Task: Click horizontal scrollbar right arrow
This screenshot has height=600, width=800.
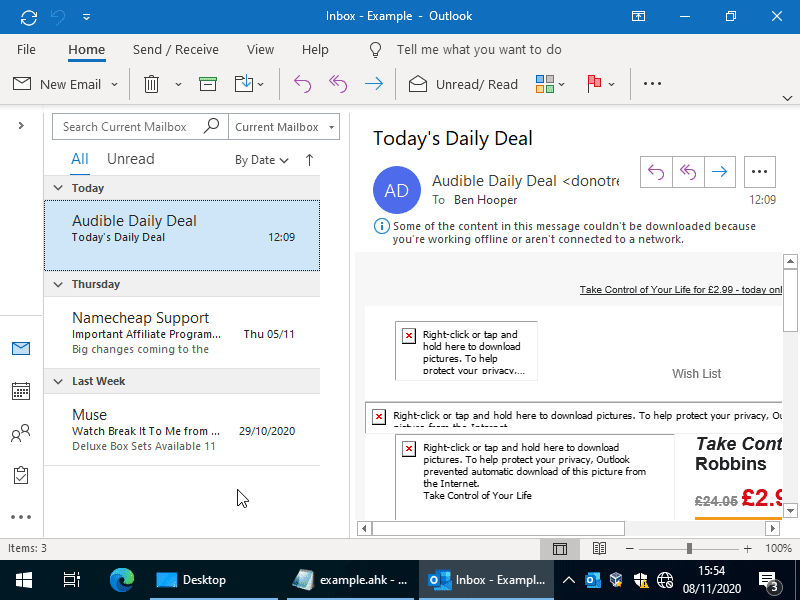Action: click(772, 528)
